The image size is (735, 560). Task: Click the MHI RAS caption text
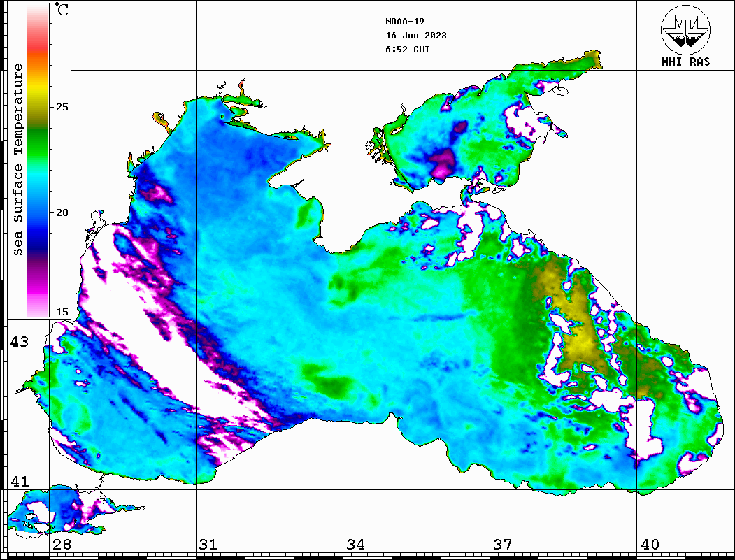(x=685, y=62)
